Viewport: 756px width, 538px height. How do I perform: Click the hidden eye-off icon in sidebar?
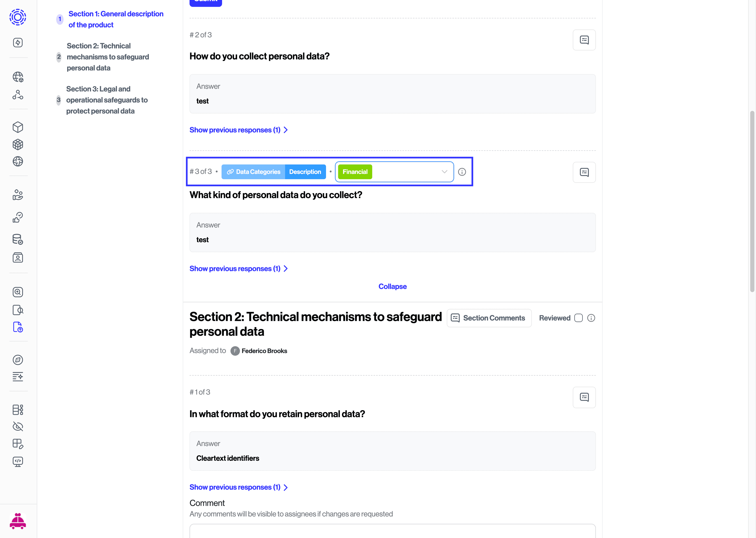(x=18, y=427)
